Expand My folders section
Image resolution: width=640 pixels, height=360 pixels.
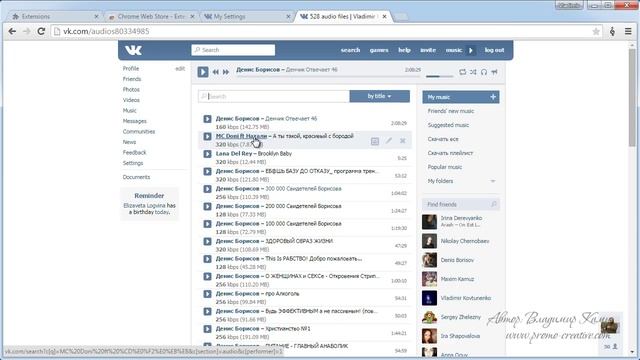pos(493,181)
